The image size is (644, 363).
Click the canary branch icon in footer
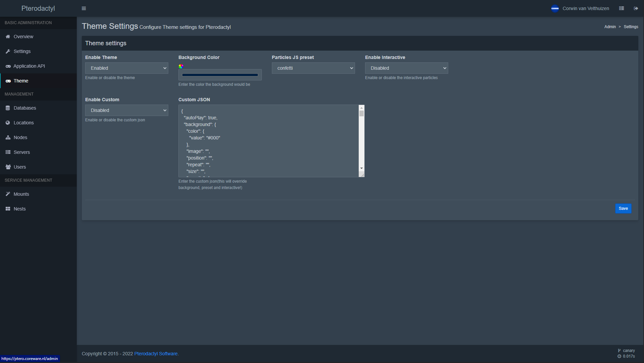coord(620,351)
